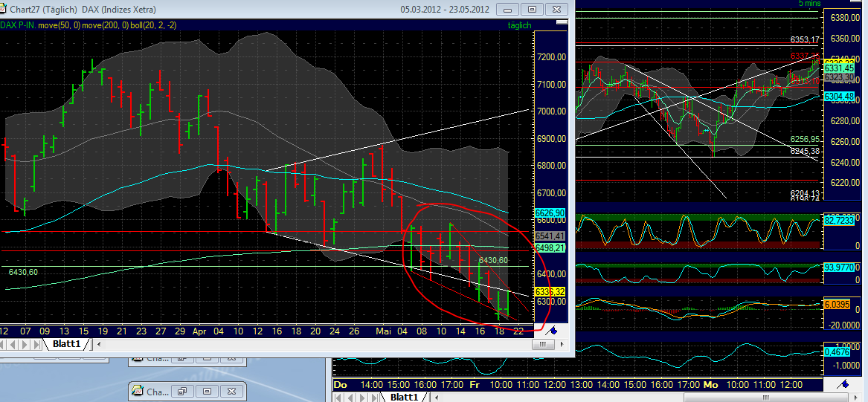This screenshot has height=402, width=868.
Task: Click the green täglich interval label
Action: click(x=518, y=25)
